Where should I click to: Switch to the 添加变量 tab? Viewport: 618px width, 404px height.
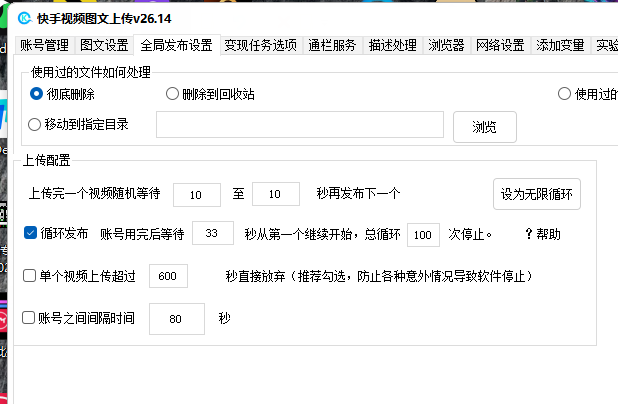pos(560,45)
